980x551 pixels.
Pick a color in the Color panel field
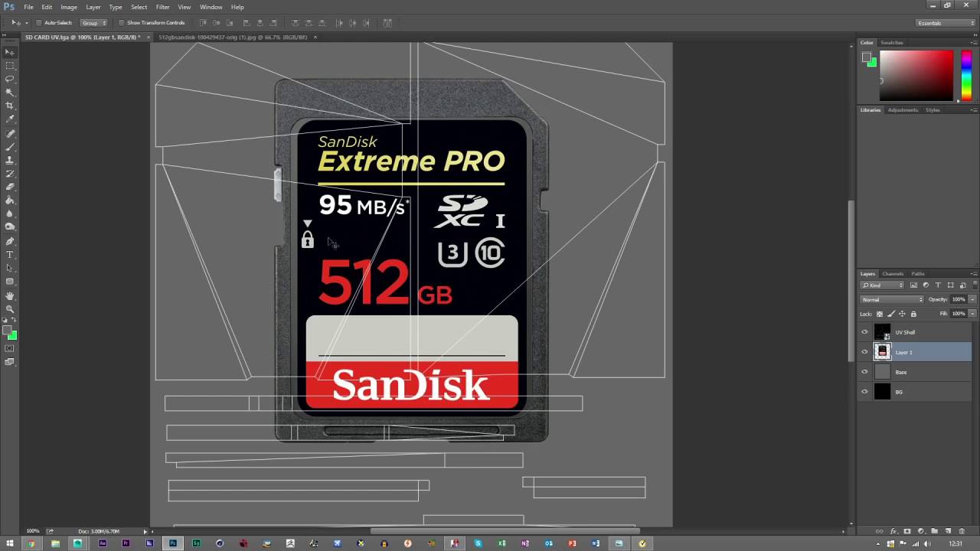point(916,75)
